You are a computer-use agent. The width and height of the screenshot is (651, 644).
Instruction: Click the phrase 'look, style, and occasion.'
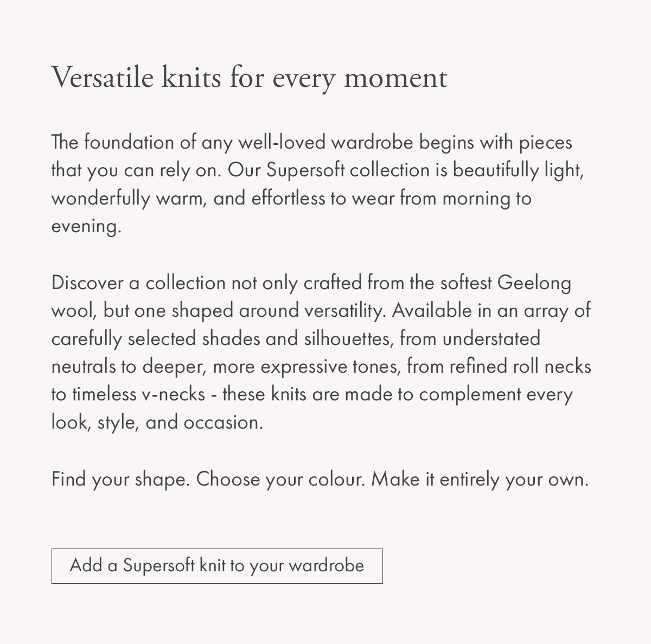point(157,422)
